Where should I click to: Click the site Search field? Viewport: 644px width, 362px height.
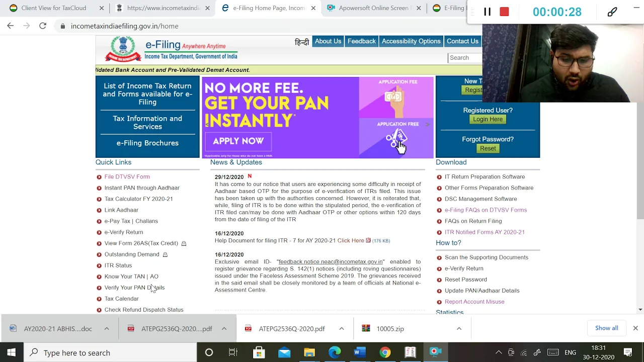pyautogui.click(x=465, y=58)
